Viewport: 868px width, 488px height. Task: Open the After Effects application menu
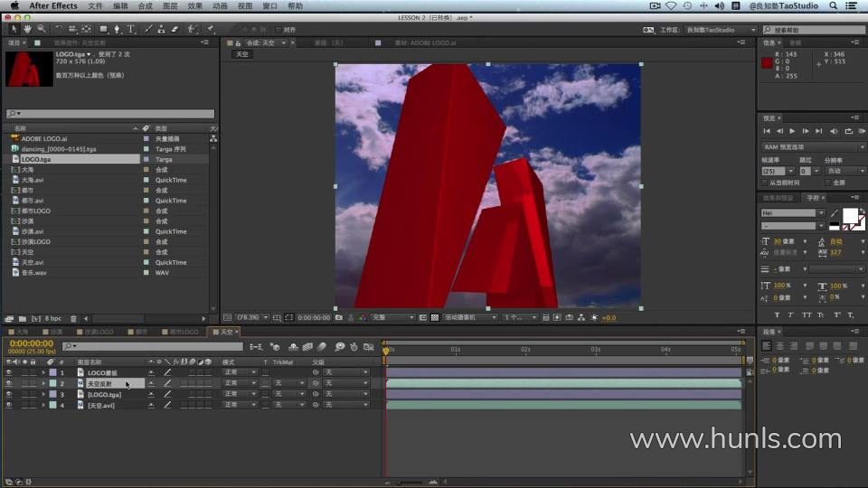coord(53,5)
